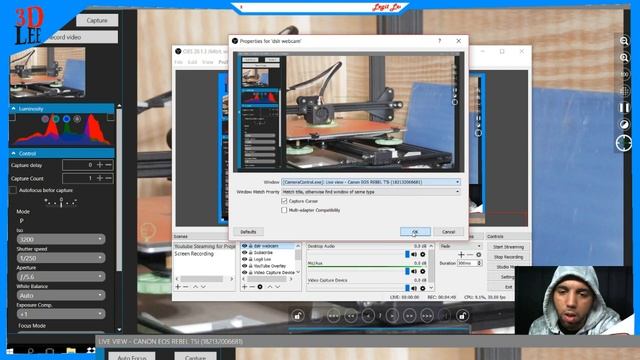
Task: Click triple-left-arrow focus step button
Action: (333, 316)
